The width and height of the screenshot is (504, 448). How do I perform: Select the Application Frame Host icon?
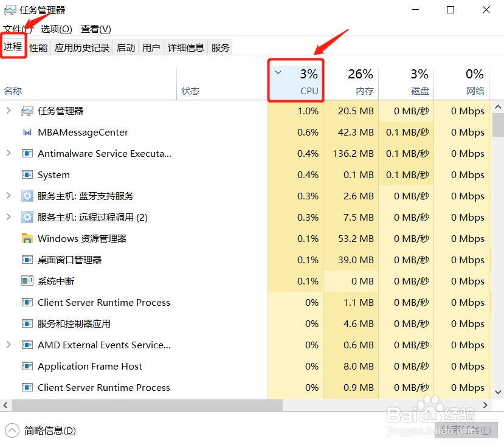(x=27, y=366)
